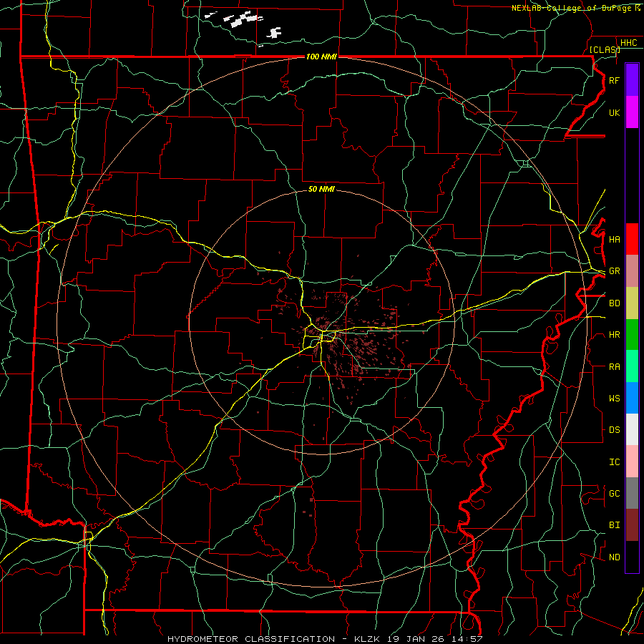Click the DS white legend swatch

point(632,429)
